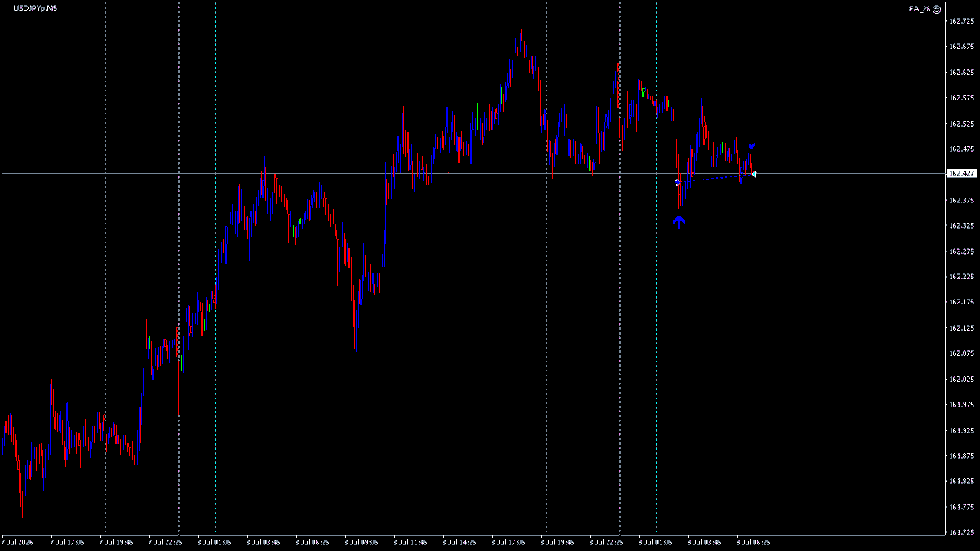Screen dimensions: 980x551
Task: Click the 162.525 price axis label
Action: click(x=961, y=124)
